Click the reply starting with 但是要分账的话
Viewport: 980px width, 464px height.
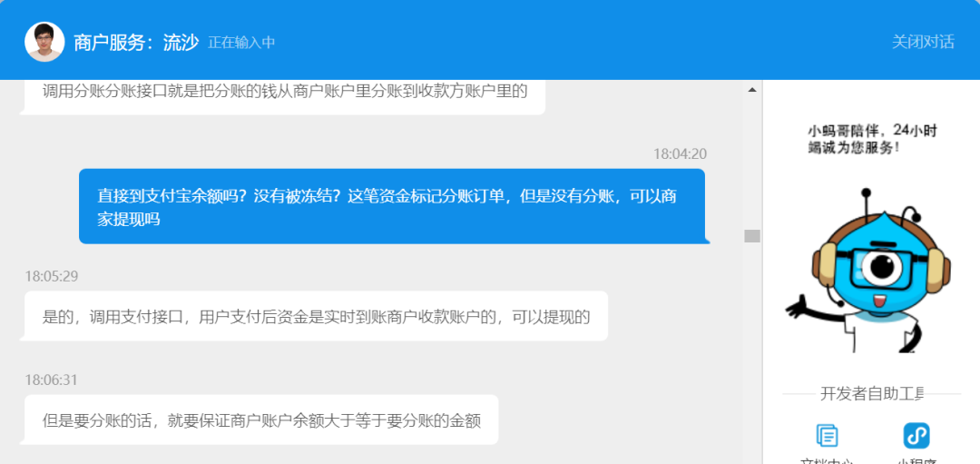pos(260,420)
